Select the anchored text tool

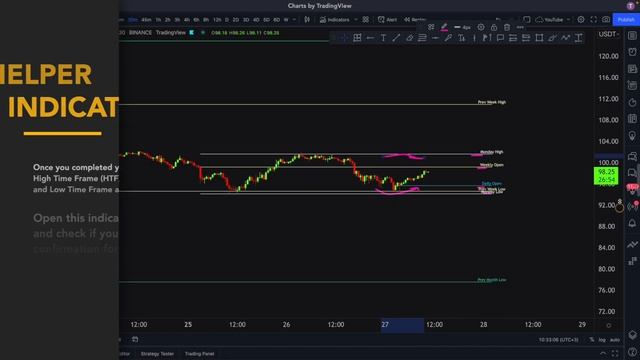(462, 38)
